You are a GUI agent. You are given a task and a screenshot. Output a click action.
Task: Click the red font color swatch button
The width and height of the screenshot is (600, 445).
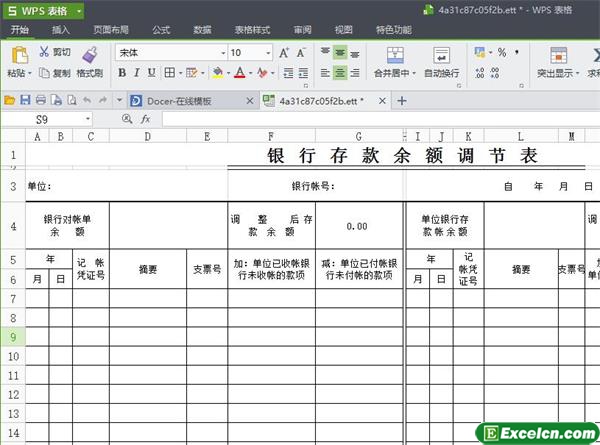240,73
